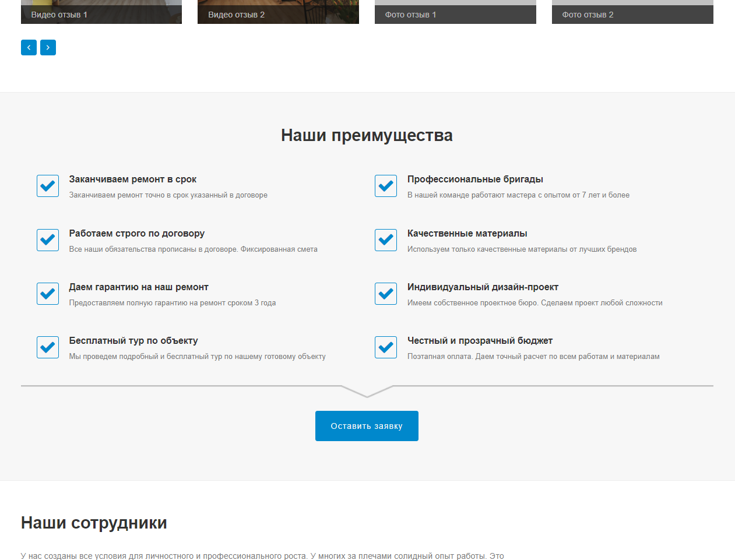Screen dimensions: 735x560
Task: Click the Профессиональные бригады title text
Action: [x=475, y=179]
